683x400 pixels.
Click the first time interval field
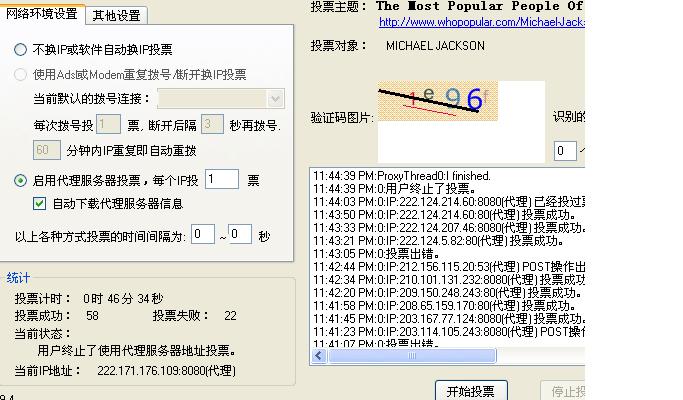(x=203, y=234)
